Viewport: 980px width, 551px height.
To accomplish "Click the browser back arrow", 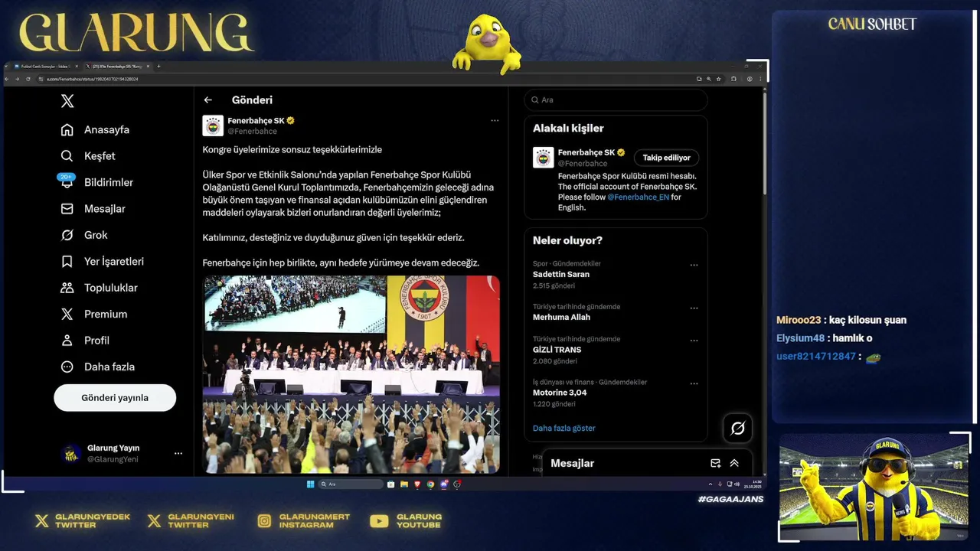I will click(x=7, y=79).
